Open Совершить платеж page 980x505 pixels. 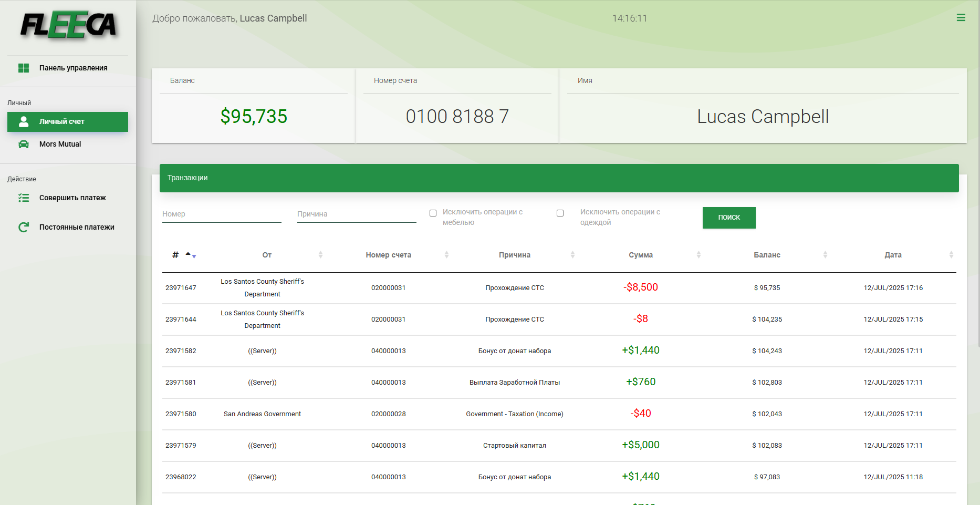(x=68, y=198)
